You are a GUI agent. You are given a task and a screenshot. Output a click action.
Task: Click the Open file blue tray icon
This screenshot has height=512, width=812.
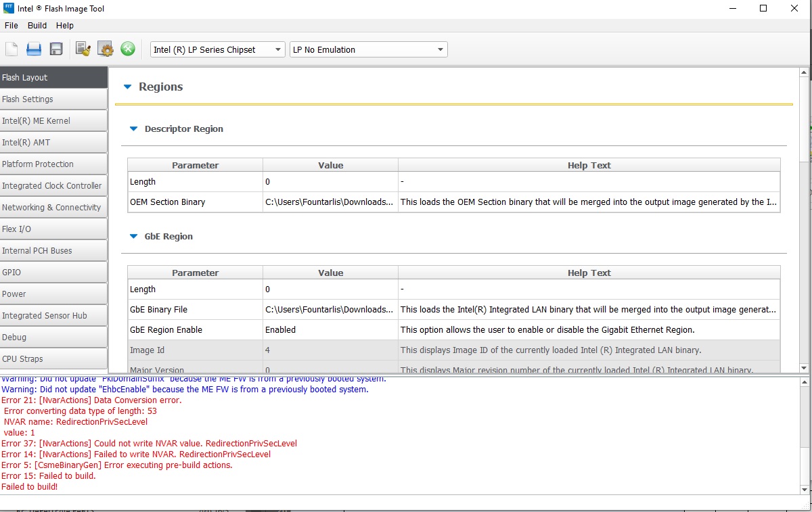tap(34, 49)
